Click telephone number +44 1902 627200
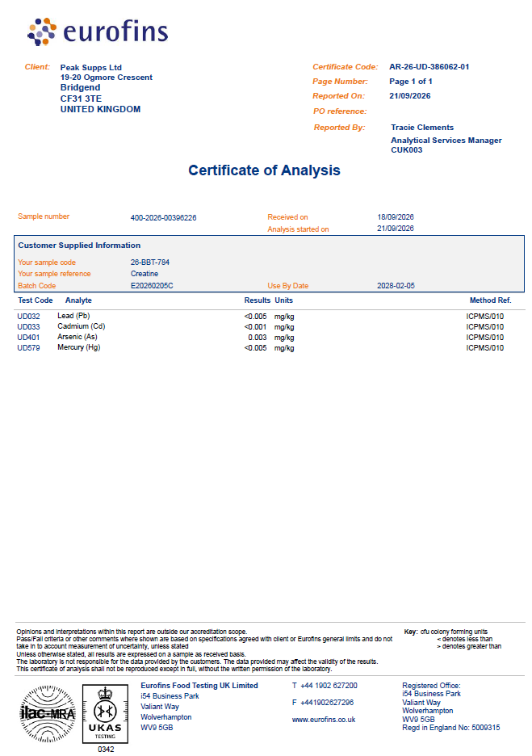Image resolution: width=532 pixels, height=756 pixels. (x=329, y=685)
